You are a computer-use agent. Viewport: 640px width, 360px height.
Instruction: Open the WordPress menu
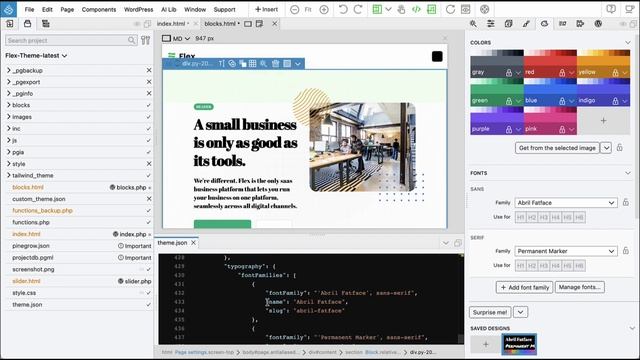(x=138, y=9)
